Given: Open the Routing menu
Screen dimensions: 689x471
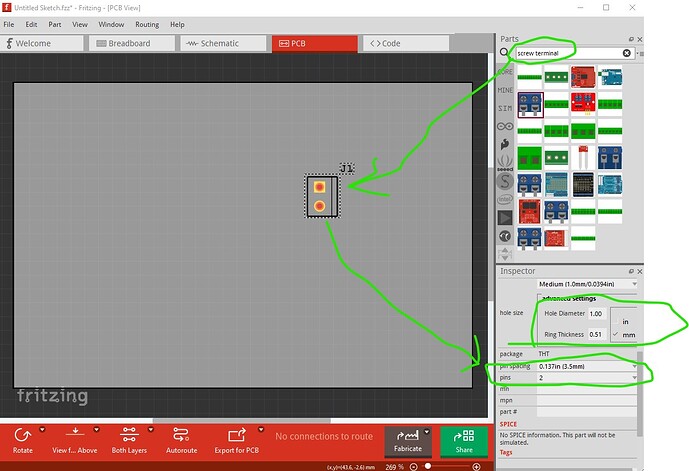Looking at the screenshot, I should point(147,25).
